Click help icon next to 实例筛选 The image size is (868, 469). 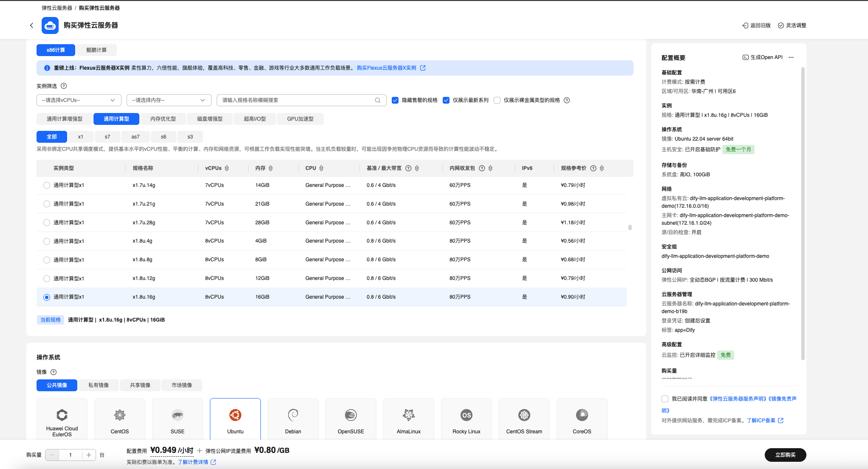point(64,86)
